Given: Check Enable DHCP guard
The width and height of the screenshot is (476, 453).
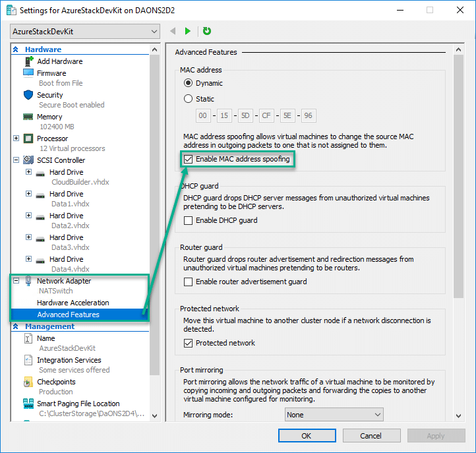Looking at the screenshot, I should [188, 220].
